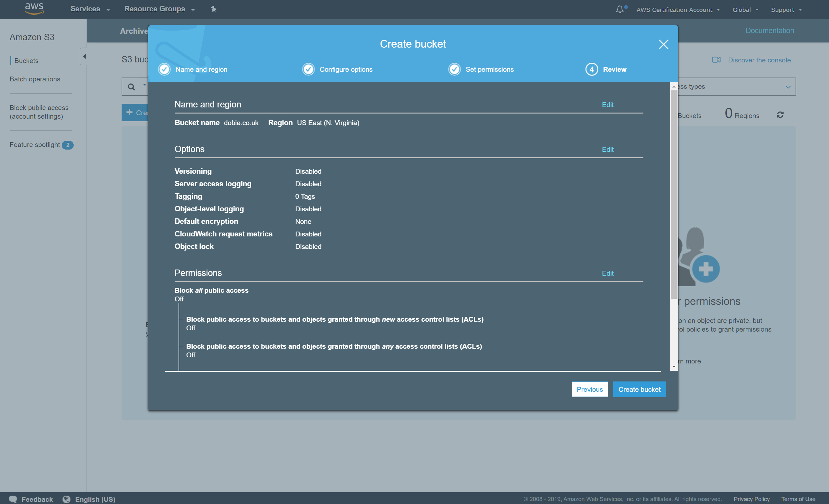
Task: Click the Server access logging label
Action: (213, 184)
